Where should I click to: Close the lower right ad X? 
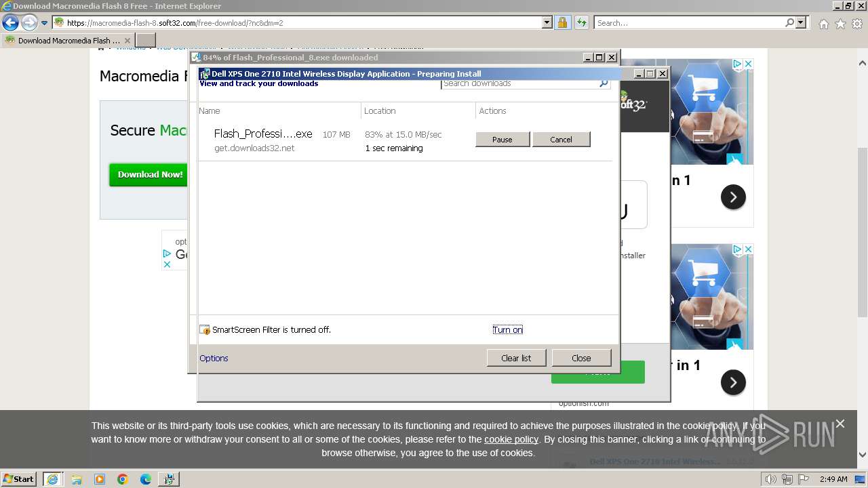click(x=748, y=249)
